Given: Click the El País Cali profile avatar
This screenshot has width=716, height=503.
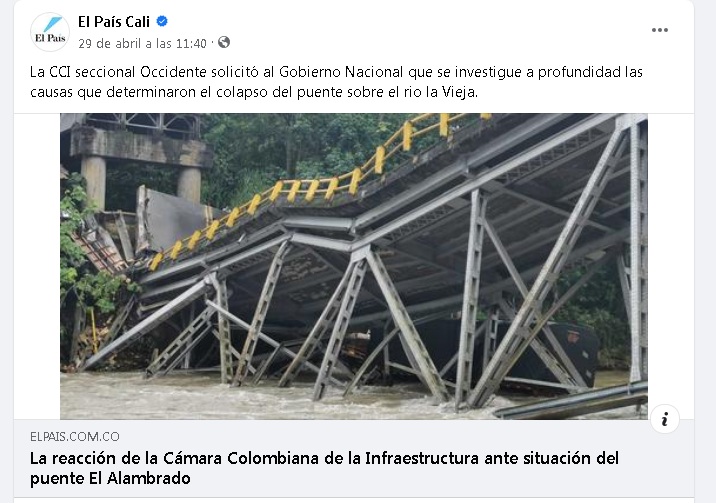Looking at the screenshot, I should pyautogui.click(x=50, y=32).
